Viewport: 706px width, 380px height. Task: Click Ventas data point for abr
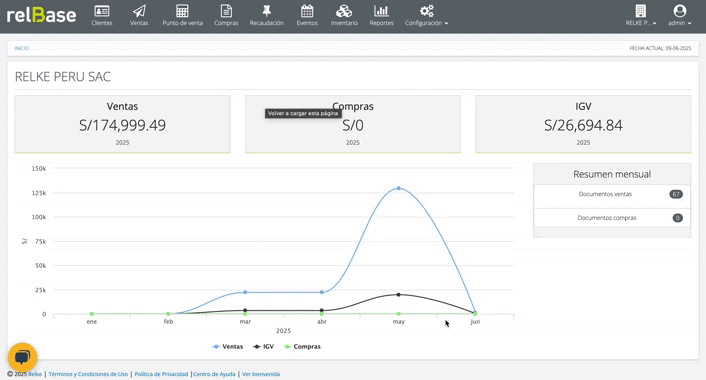[321, 292]
